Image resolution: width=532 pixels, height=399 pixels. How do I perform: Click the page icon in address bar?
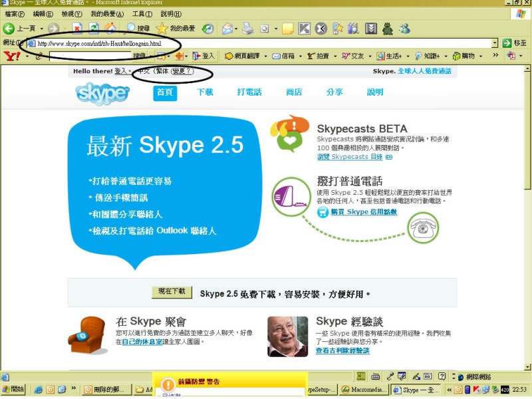pos(31,43)
